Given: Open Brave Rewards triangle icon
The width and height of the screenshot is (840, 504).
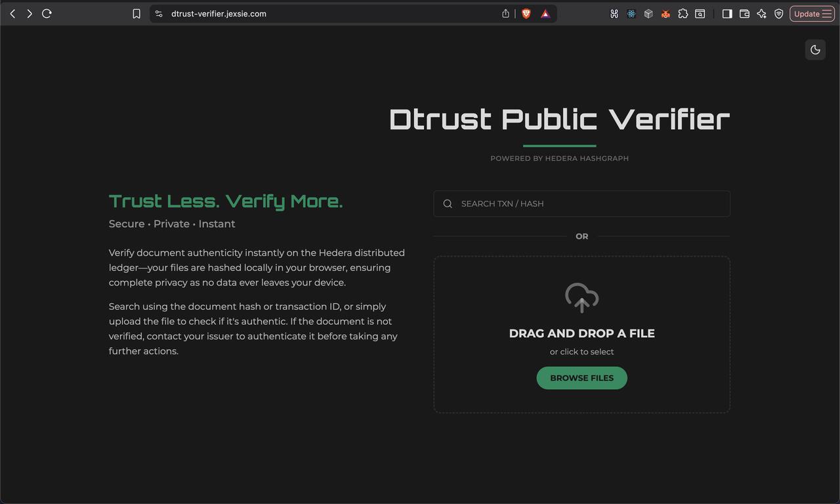Looking at the screenshot, I should (x=545, y=14).
